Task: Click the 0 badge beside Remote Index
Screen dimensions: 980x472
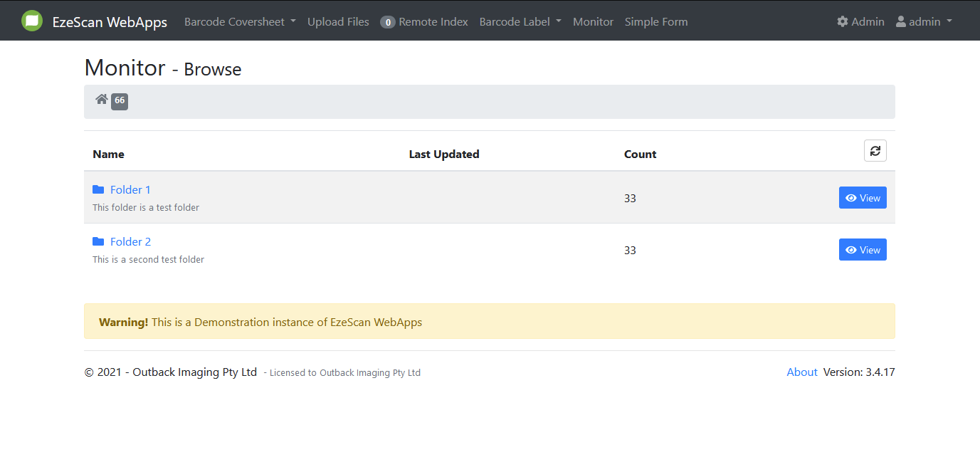Action: [x=388, y=22]
